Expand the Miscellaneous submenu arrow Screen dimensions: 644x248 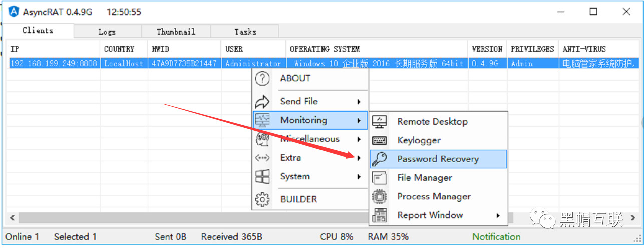tap(359, 139)
